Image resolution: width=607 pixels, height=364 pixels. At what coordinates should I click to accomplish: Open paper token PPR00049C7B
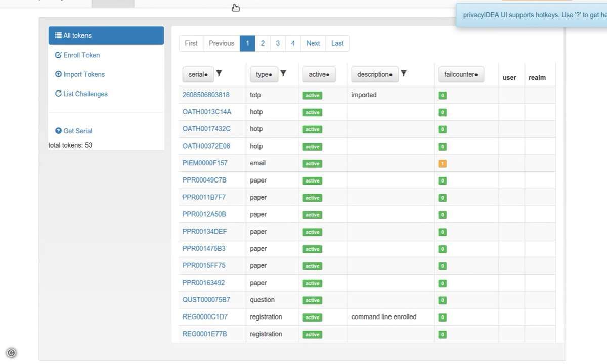coord(204,180)
